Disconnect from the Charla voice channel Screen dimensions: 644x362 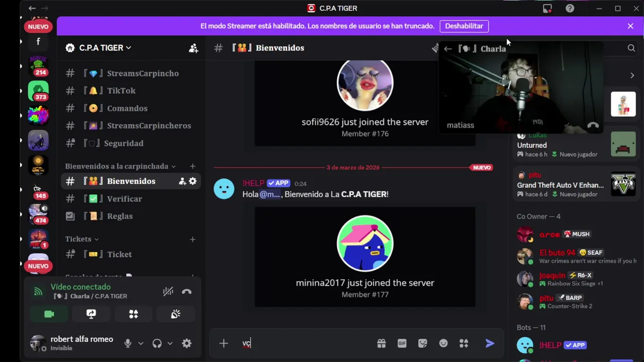[x=187, y=291]
